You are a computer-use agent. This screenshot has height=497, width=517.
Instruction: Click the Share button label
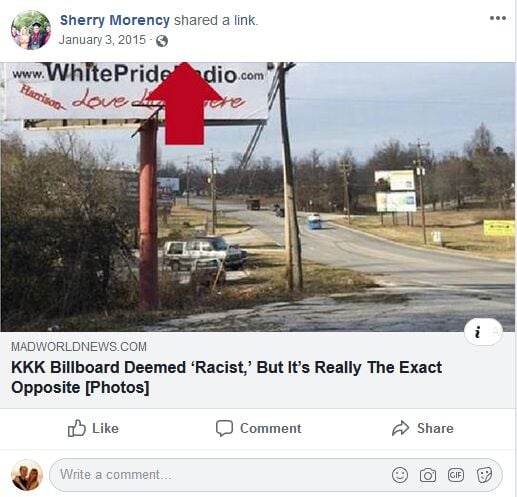click(x=435, y=428)
